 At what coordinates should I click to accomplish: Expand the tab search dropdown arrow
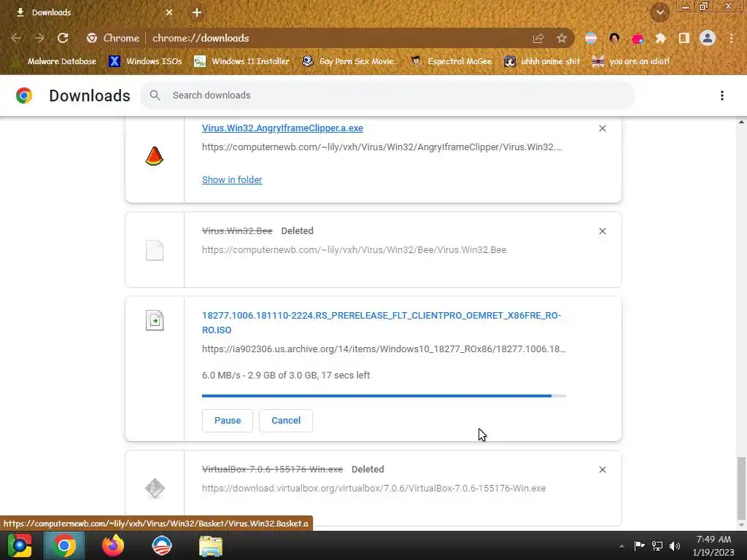(x=660, y=12)
